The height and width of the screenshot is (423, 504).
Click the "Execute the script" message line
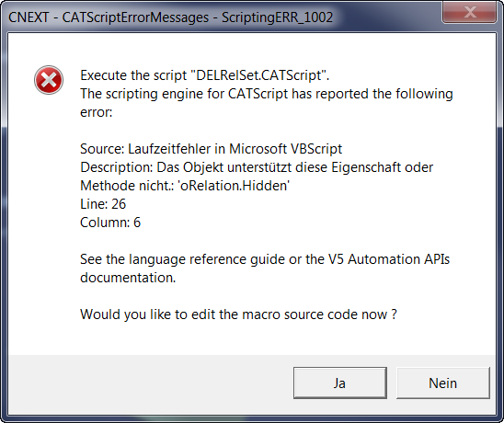205,75
